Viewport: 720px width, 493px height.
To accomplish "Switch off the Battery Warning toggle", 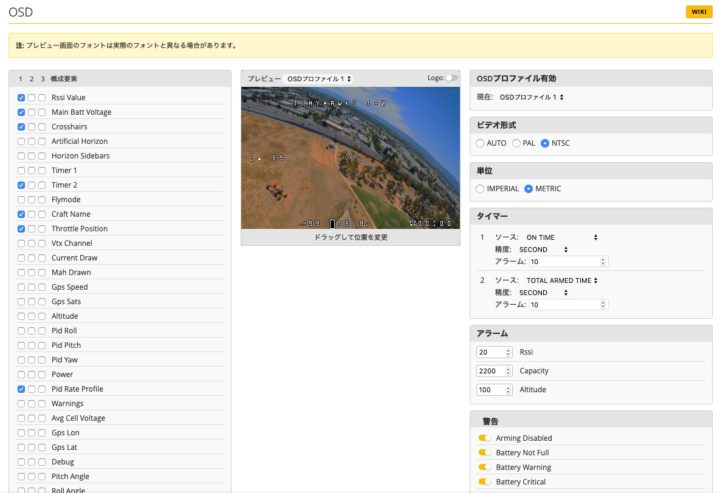I will [x=485, y=467].
